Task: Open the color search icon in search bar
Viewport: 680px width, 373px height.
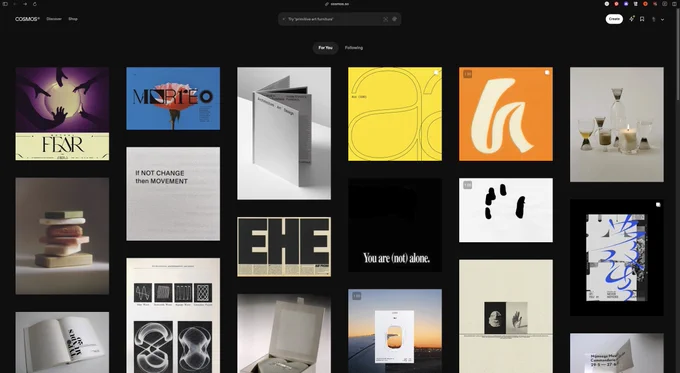Action: (394, 19)
